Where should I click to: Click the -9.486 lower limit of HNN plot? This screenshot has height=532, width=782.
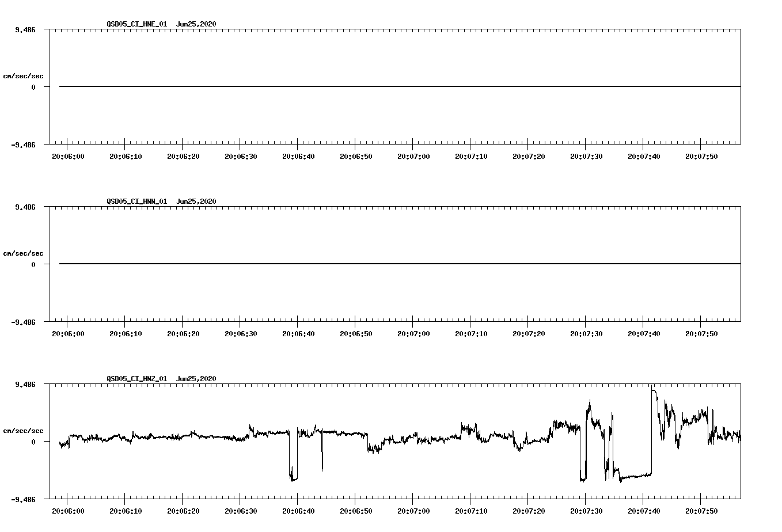click(24, 322)
